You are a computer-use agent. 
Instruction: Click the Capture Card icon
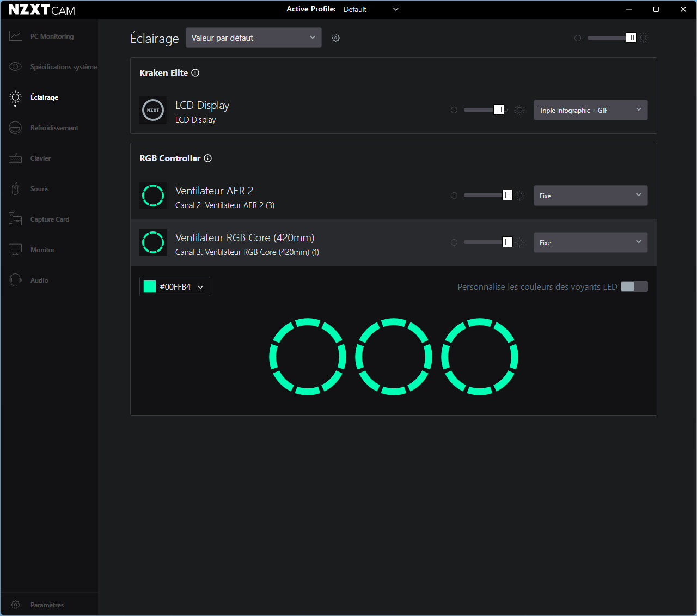click(15, 219)
